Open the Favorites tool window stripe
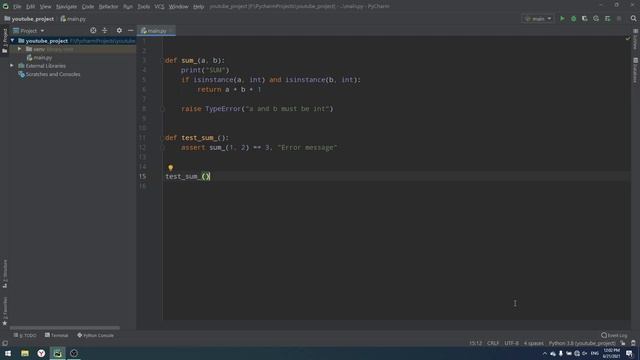Viewport: 640px width, 360px height. (5, 311)
